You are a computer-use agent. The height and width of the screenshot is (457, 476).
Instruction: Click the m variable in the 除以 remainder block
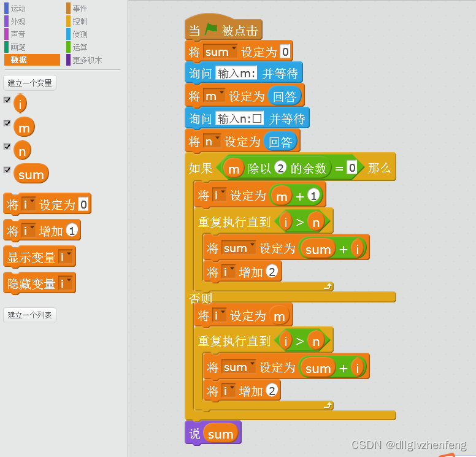234,169
